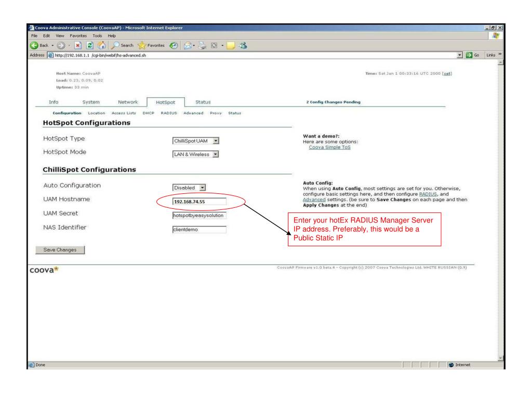Click the Windows flag logo
The height and width of the screenshot is (399, 532).
(496, 36)
